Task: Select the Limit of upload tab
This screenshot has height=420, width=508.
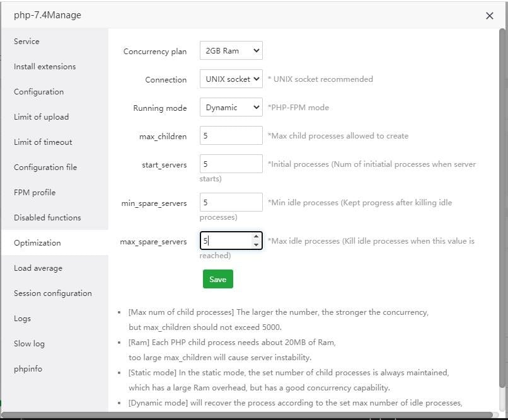Action: pyautogui.click(x=42, y=117)
